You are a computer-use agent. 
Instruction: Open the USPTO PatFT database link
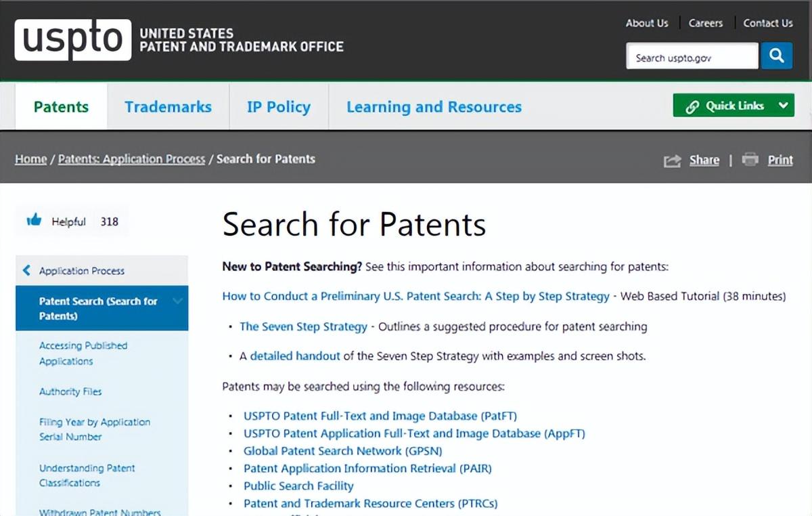[380, 416]
